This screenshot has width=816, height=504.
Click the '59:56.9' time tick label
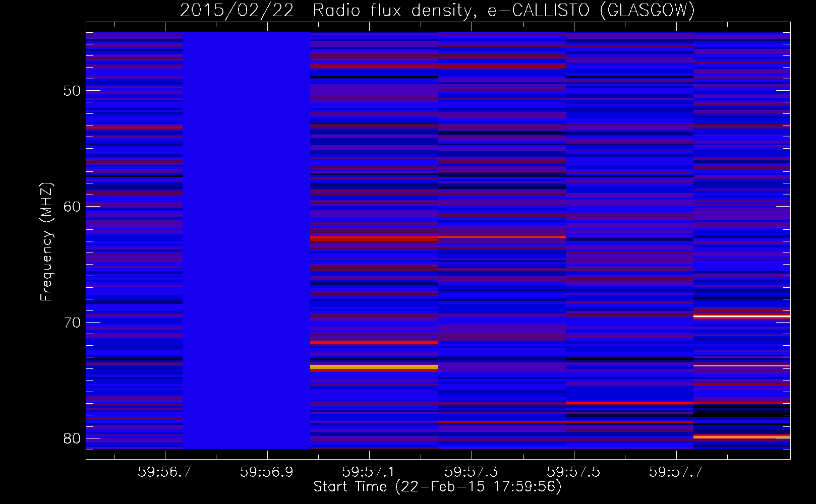(267, 472)
